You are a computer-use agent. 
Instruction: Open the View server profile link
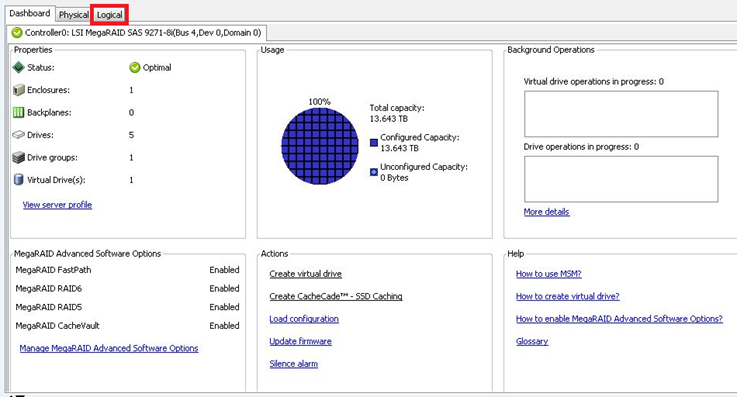tap(57, 205)
